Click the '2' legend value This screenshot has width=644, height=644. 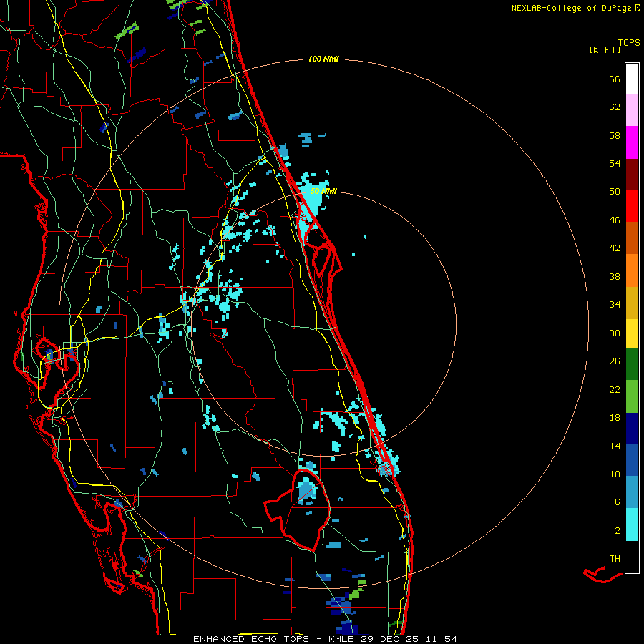click(x=618, y=531)
